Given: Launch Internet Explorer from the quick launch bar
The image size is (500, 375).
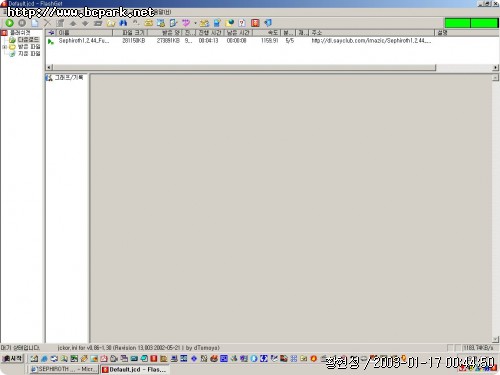Looking at the screenshot, I should coord(44,359).
